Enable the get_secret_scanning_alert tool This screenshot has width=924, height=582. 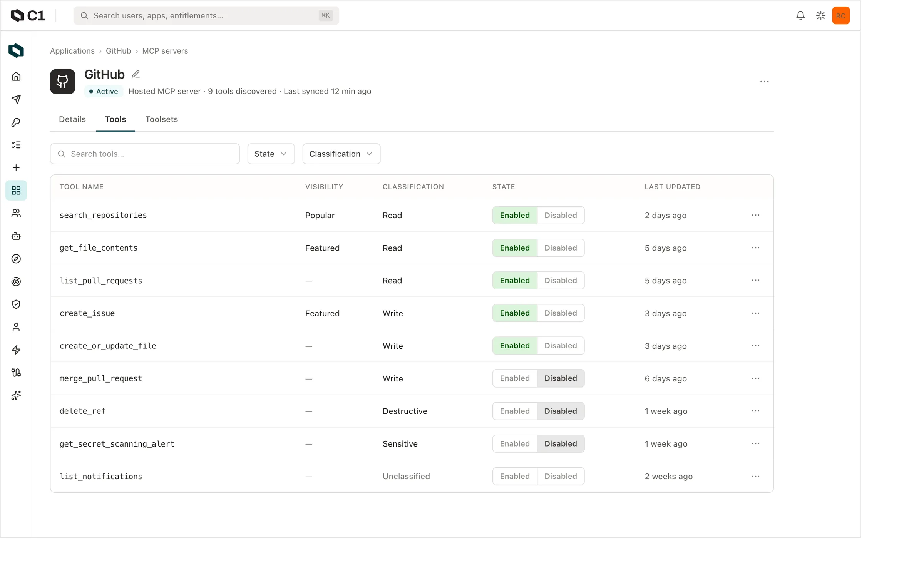click(x=515, y=443)
